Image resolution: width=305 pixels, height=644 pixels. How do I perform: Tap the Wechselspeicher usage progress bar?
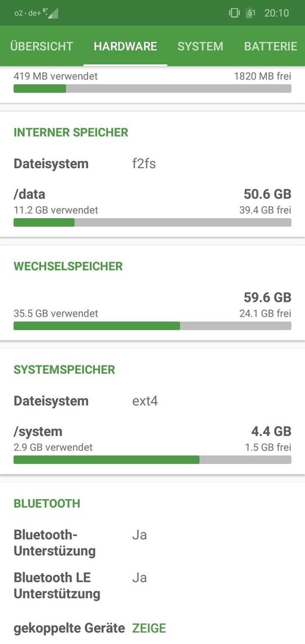(x=152, y=326)
